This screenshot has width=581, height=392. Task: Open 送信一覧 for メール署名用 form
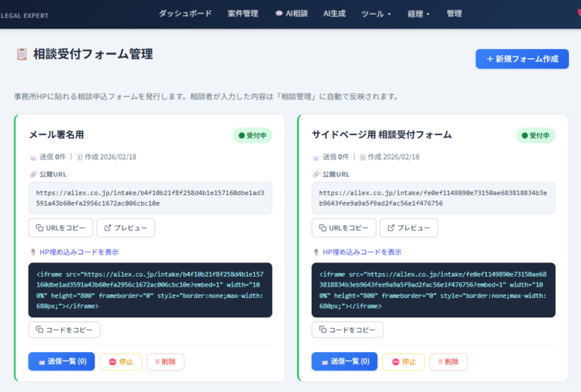pyautogui.click(x=61, y=362)
